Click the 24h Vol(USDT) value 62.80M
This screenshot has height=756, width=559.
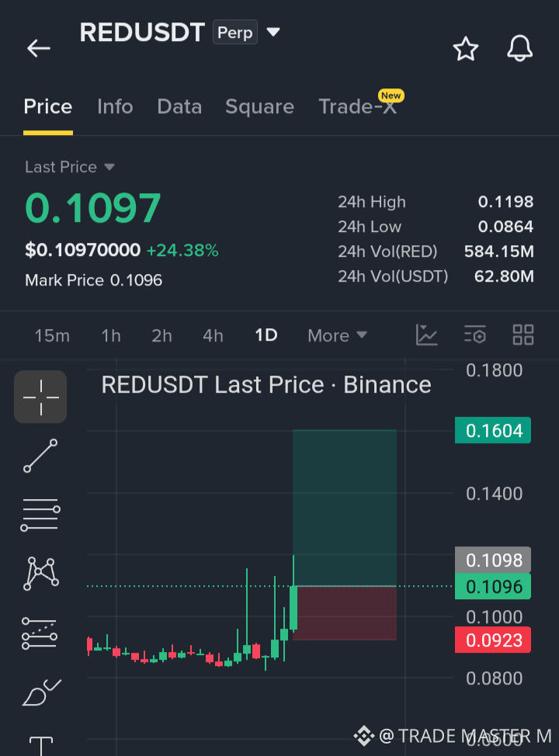(504, 276)
